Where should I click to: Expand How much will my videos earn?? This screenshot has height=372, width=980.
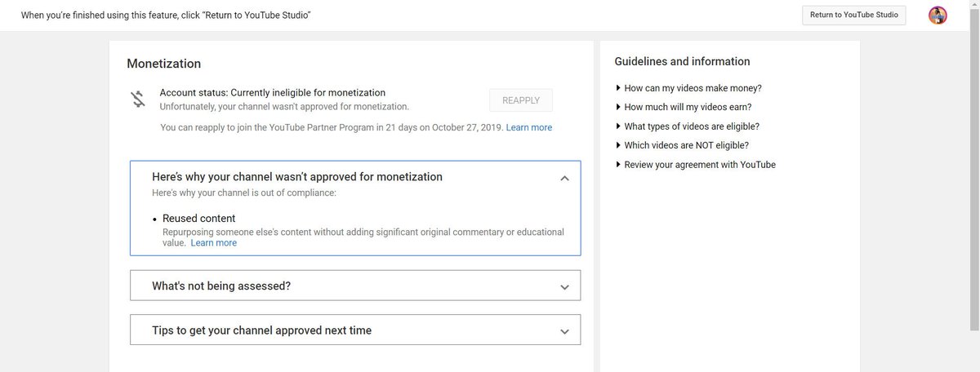[684, 107]
